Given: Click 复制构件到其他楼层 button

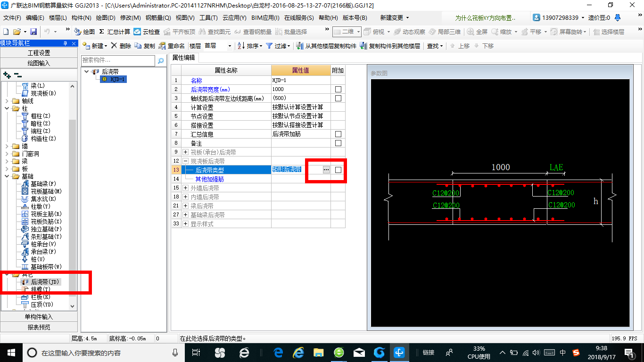Looking at the screenshot, I should tap(390, 46).
